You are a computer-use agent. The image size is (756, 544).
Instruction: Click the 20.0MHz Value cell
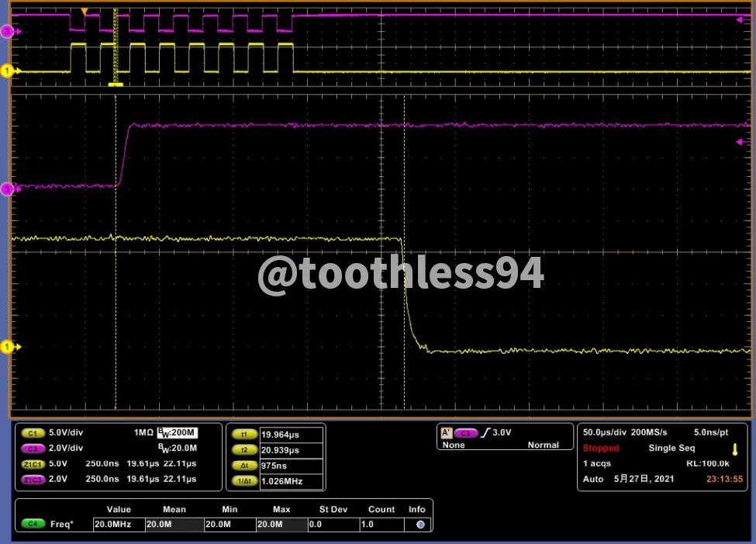point(119,524)
